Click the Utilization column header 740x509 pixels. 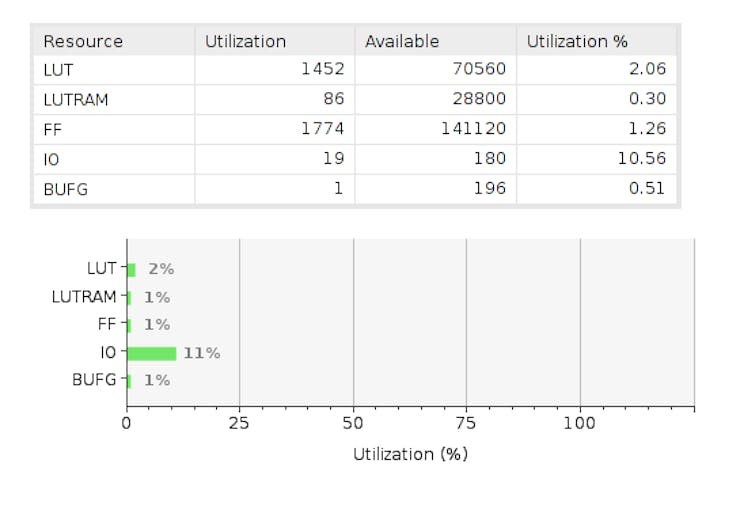tap(245, 41)
